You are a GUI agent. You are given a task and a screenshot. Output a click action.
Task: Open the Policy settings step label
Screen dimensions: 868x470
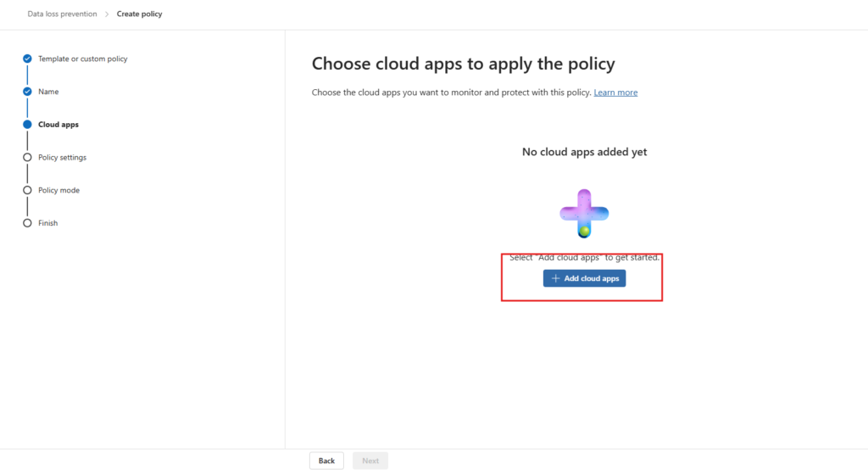[x=62, y=157]
